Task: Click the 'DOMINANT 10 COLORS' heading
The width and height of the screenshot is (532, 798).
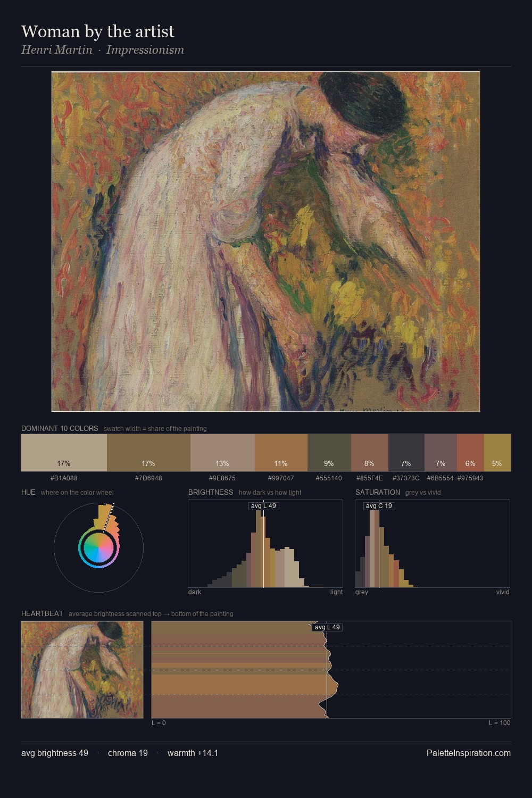Action: 60,428
